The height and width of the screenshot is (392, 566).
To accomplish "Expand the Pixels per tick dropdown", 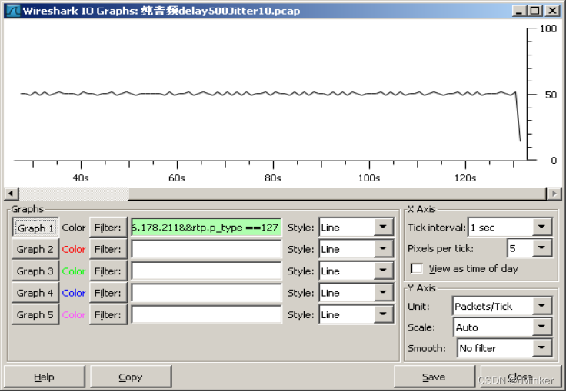I will point(530,248).
